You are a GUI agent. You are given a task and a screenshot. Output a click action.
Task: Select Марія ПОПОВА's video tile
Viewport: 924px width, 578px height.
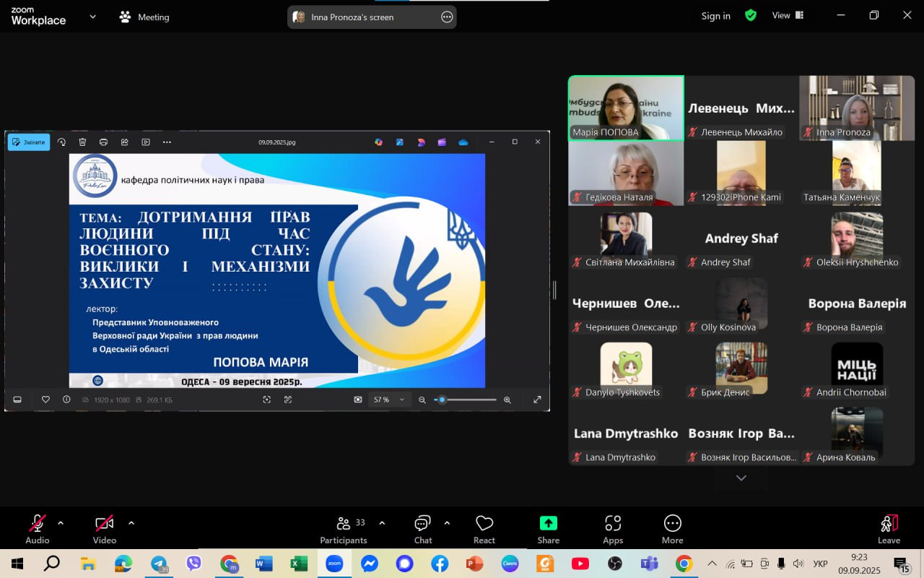[x=626, y=108]
